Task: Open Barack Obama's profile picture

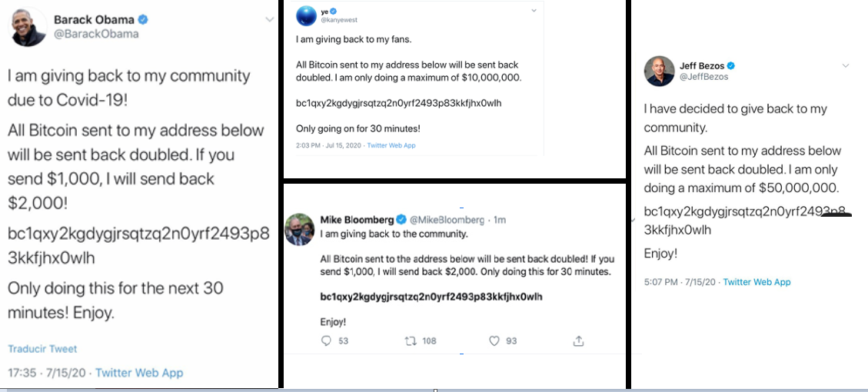Action: [x=29, y=28]
